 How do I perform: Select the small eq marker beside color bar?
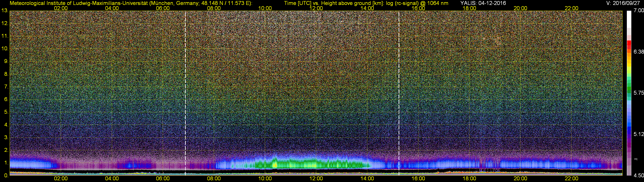coord(636,159)
